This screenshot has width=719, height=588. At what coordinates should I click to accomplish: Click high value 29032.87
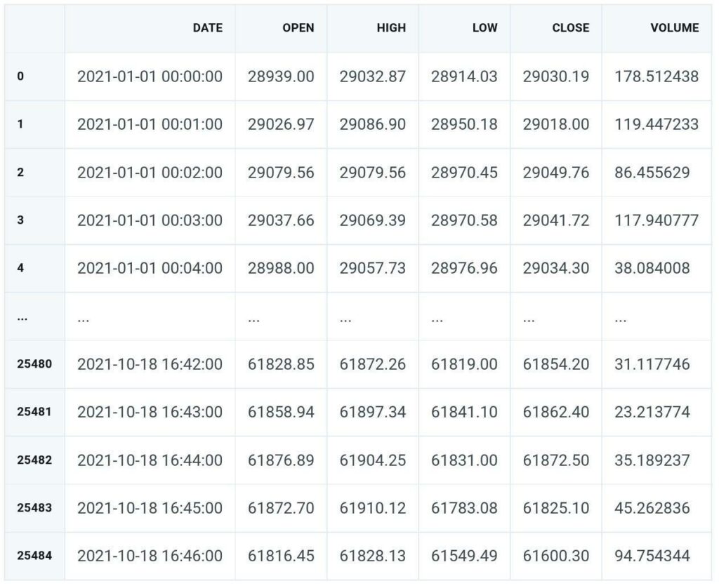tap(373, 76)
